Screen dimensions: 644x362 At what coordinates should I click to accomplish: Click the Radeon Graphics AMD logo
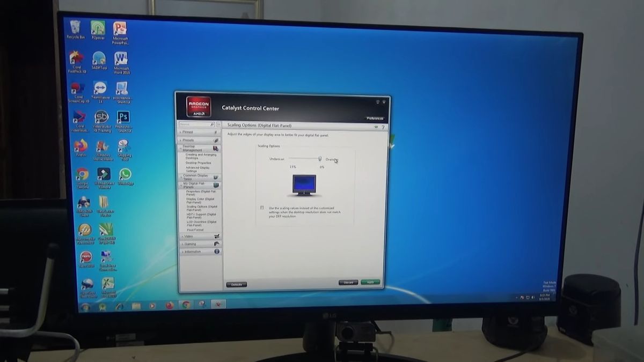point(199,107)
